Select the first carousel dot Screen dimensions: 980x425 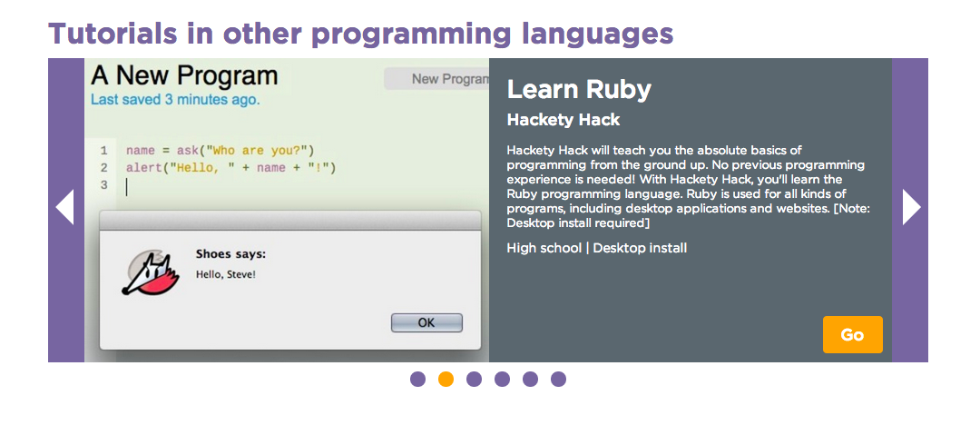tap(417, 379)
